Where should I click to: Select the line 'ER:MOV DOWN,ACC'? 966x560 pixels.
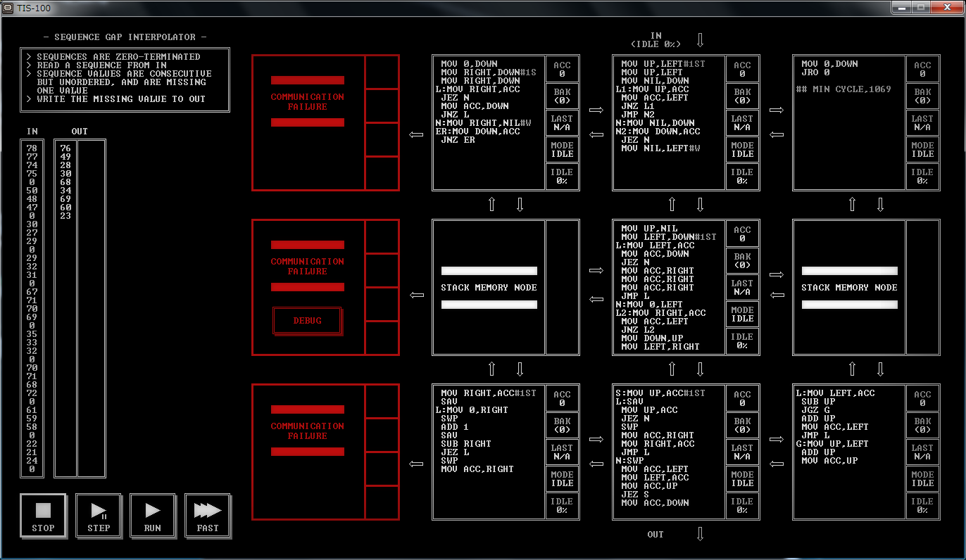pos(477,132)
